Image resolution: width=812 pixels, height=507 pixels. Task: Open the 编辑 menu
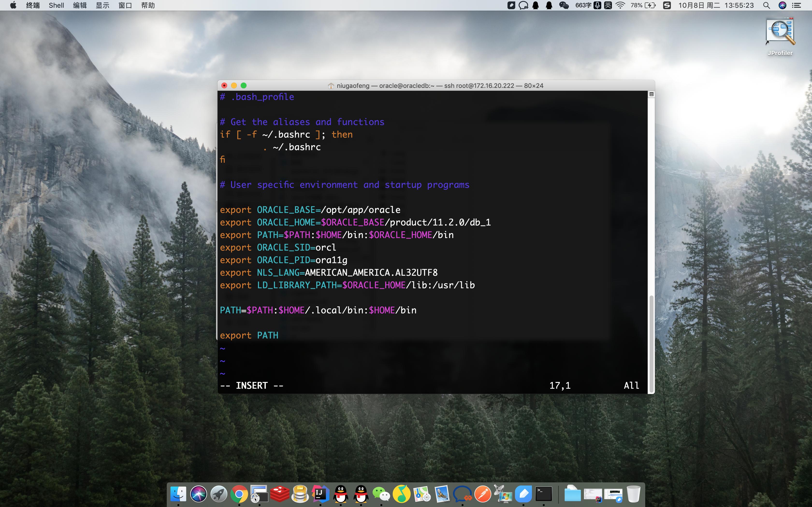(80, 5)
